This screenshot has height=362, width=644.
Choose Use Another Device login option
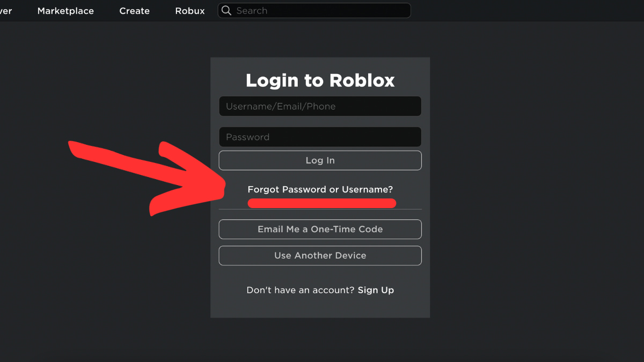click(320, 255)
